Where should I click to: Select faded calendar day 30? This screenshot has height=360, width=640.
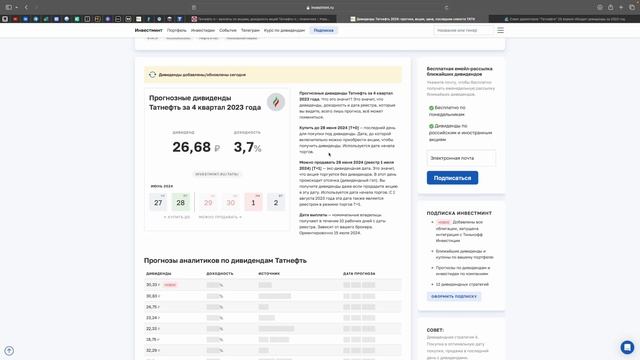click(x=231, y=202)
